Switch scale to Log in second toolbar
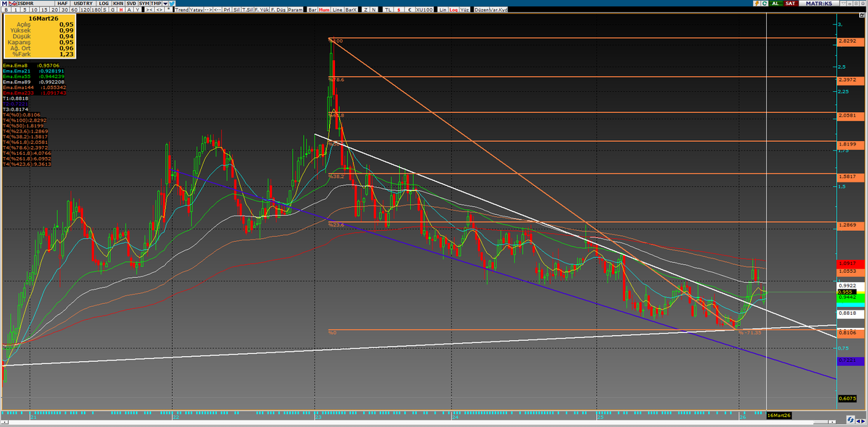 pyautogui.click(x=454, y=10)
